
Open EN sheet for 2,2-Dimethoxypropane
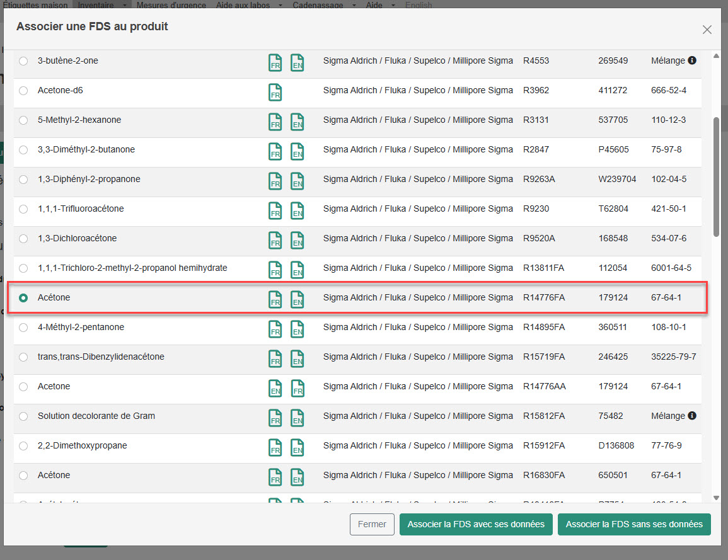click(297, 448)
